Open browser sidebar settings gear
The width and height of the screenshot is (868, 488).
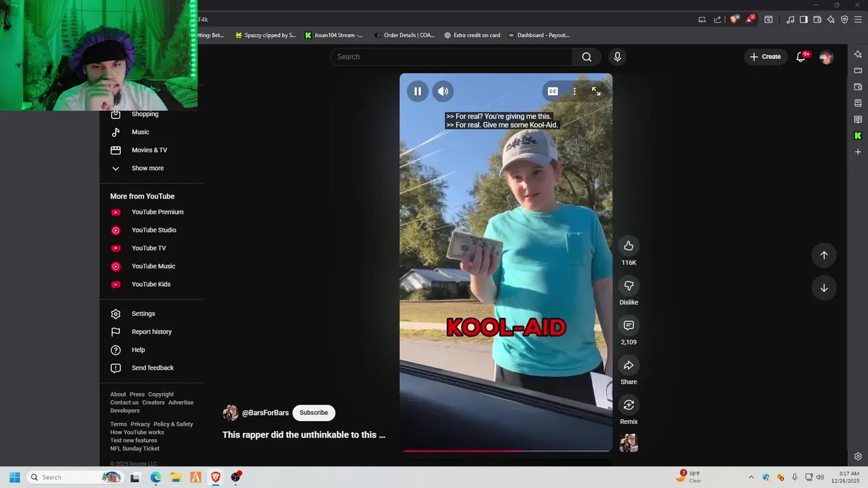(858, 456)
